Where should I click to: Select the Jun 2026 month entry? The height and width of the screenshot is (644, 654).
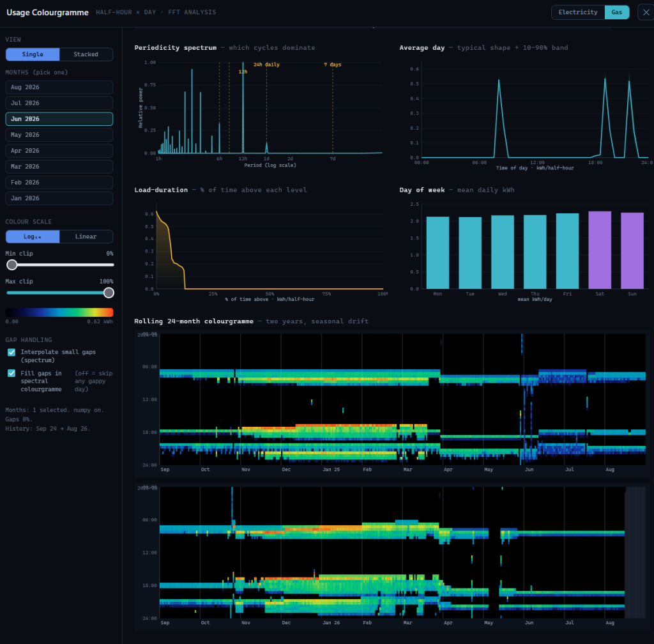point(59,119)
